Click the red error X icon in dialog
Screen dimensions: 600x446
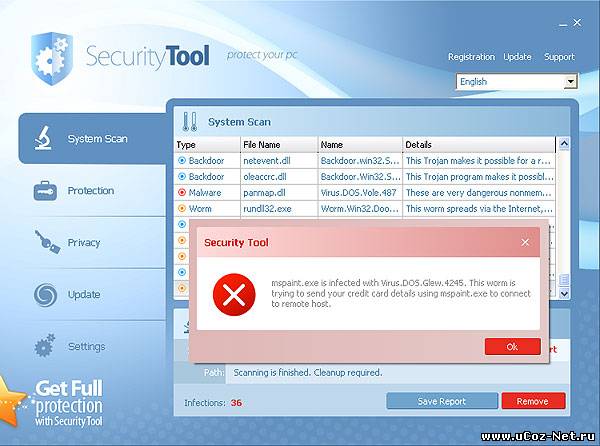234,295
